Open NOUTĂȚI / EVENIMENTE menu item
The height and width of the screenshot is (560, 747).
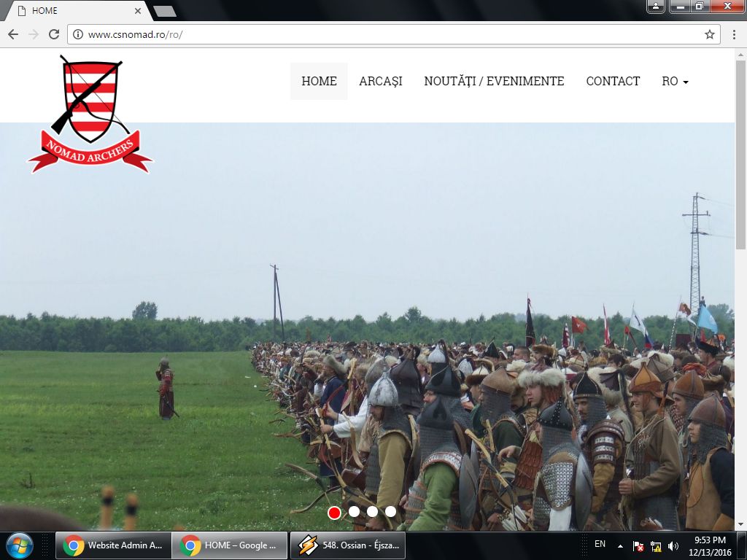click(x=494, y=81)
